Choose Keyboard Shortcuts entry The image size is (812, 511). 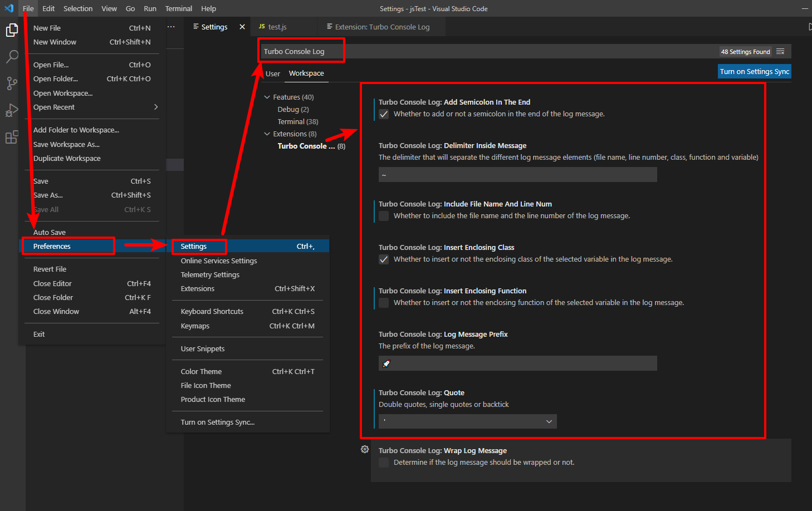click(x=248, y=311)
